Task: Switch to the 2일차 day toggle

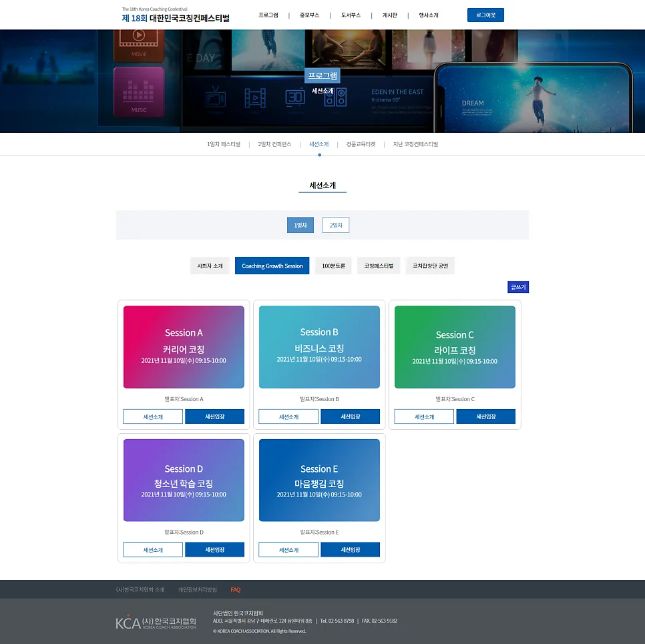Action: [x=336, y=225]
